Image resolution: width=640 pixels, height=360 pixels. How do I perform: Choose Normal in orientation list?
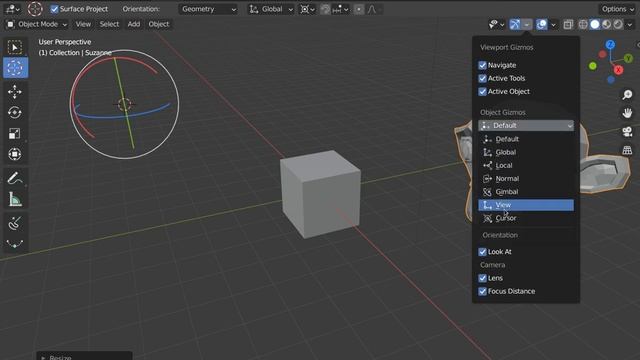point(526,178)
